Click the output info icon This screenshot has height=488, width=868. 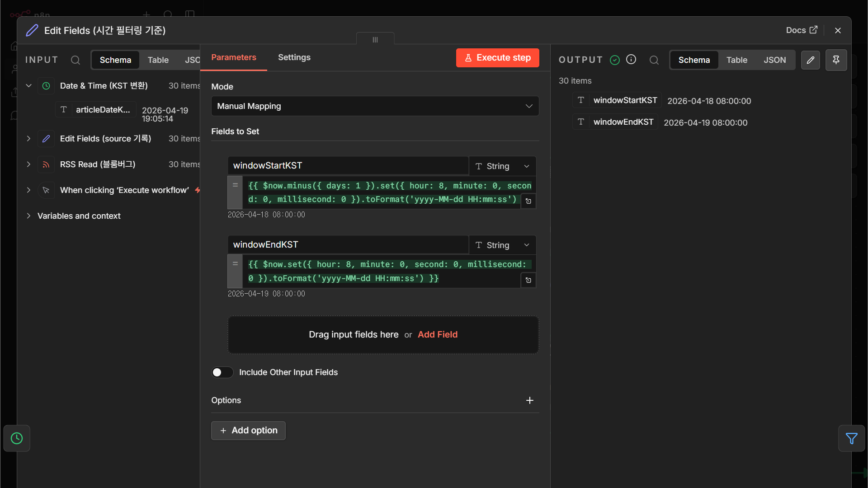tap(631, 60)
